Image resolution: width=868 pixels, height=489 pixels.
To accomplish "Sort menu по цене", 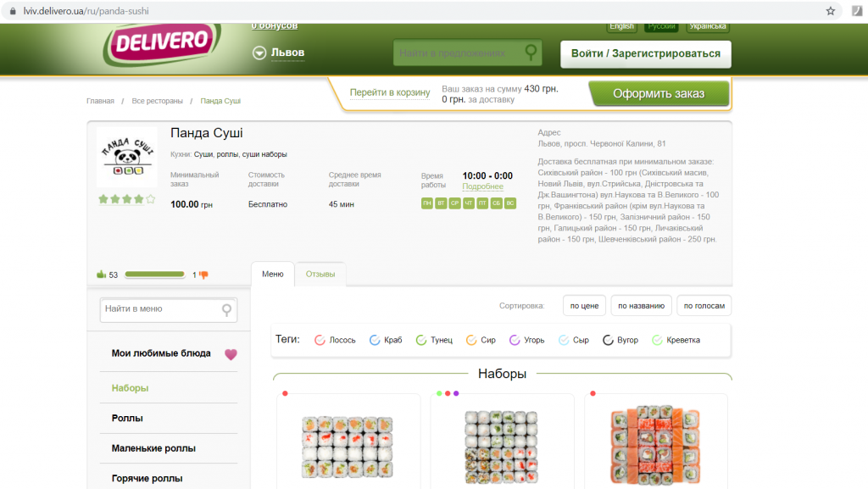I will point(584,305).
